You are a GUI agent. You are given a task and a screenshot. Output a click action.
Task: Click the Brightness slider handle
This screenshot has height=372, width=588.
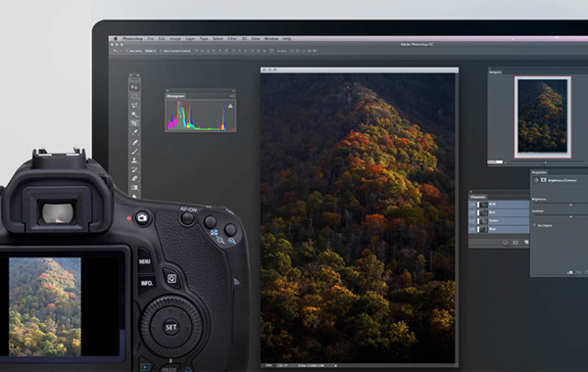(570, 205)
